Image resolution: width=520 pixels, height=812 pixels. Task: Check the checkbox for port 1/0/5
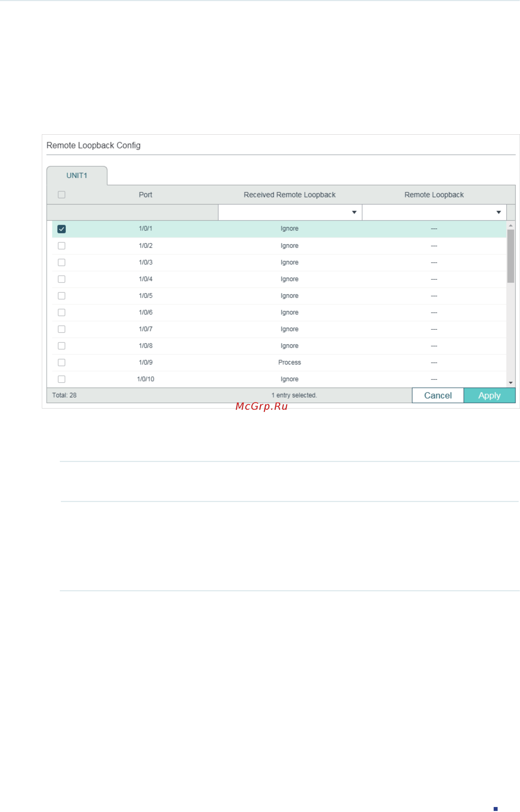(61, 296)
